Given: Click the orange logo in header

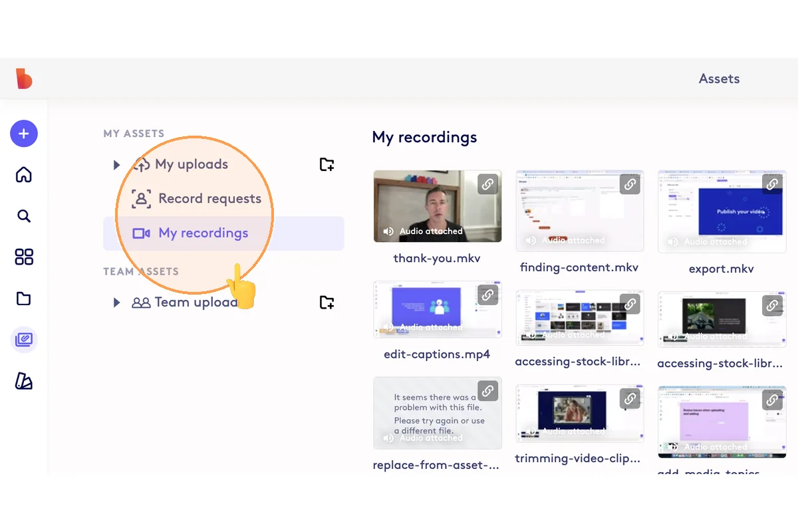Looking at the screenshot, I should (24, 78).
